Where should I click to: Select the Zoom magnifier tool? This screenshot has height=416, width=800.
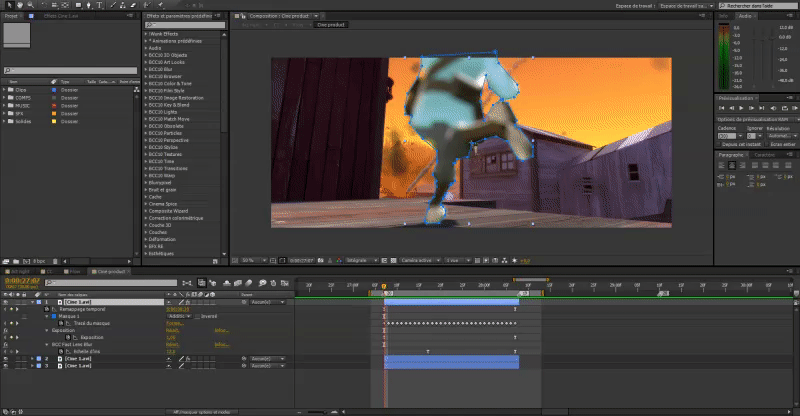28,5
